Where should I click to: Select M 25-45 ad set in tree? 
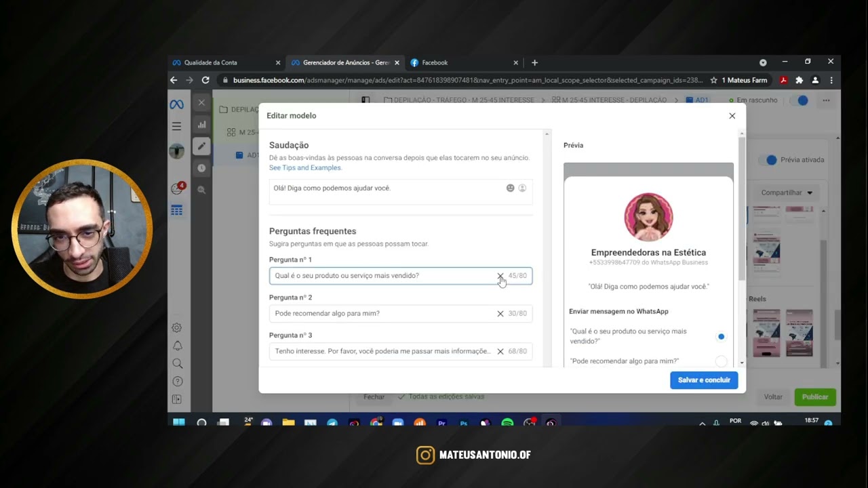point(243,132)
